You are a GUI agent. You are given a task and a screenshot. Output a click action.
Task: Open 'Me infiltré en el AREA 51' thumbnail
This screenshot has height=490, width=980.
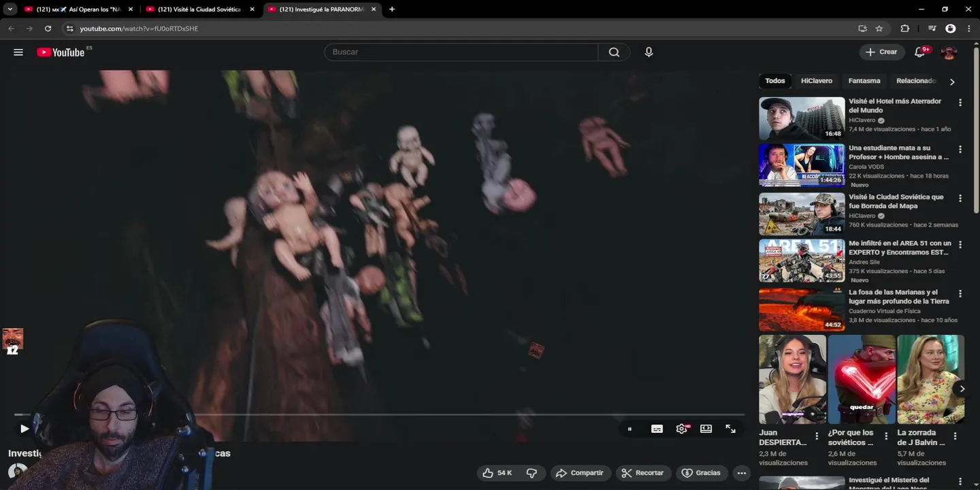click(x=802, y=261)
